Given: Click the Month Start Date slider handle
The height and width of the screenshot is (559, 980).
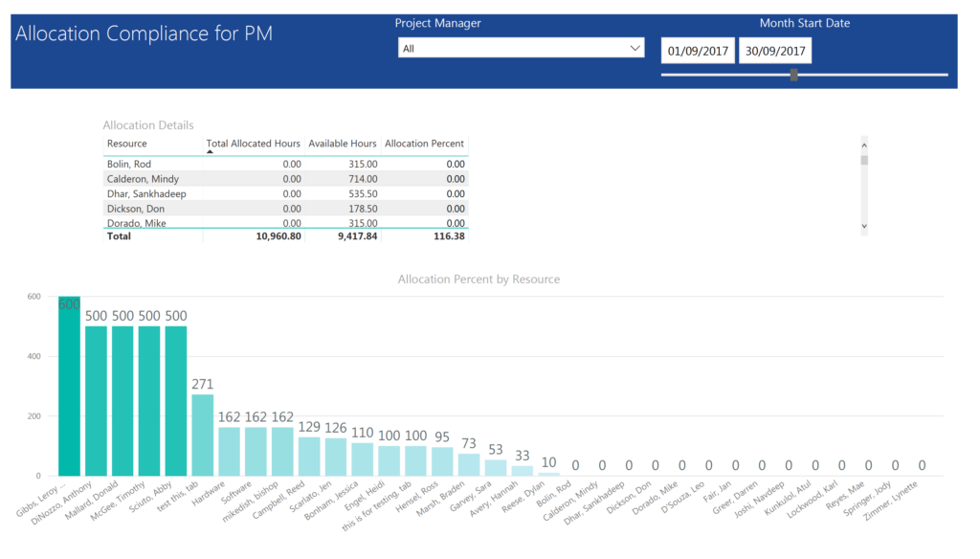Looking at the screenshot, I should tap(793, 75).
